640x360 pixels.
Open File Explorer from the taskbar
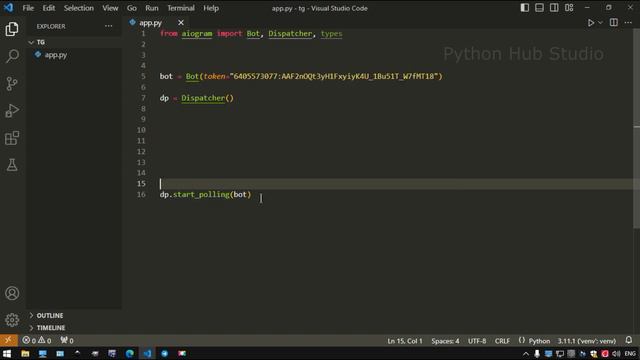click(25, 353)
